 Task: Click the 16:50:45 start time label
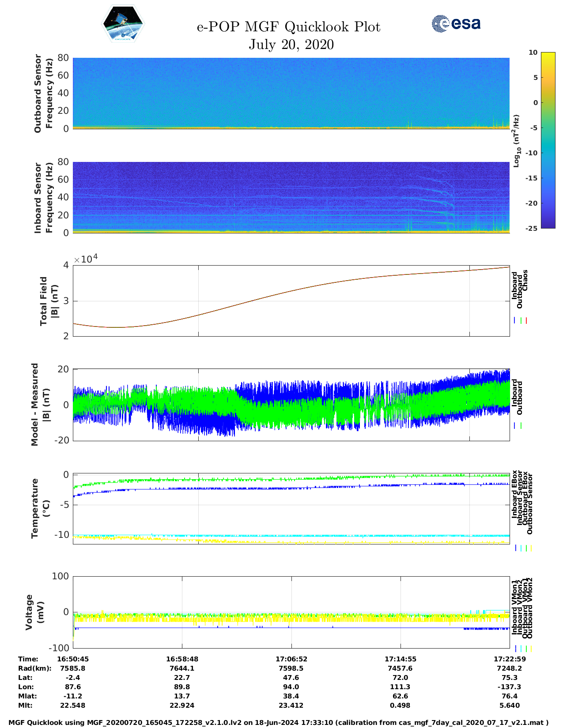click(x=73, y=659)
